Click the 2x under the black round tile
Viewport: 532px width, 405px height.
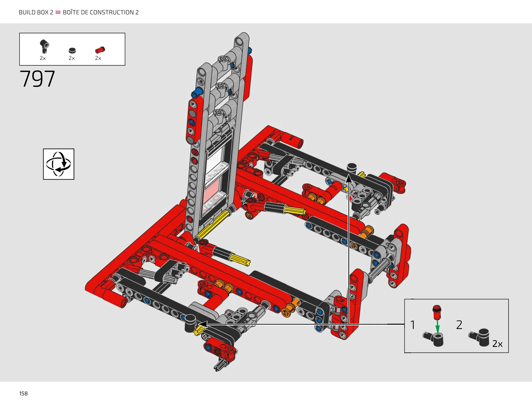tap(71, 58)
